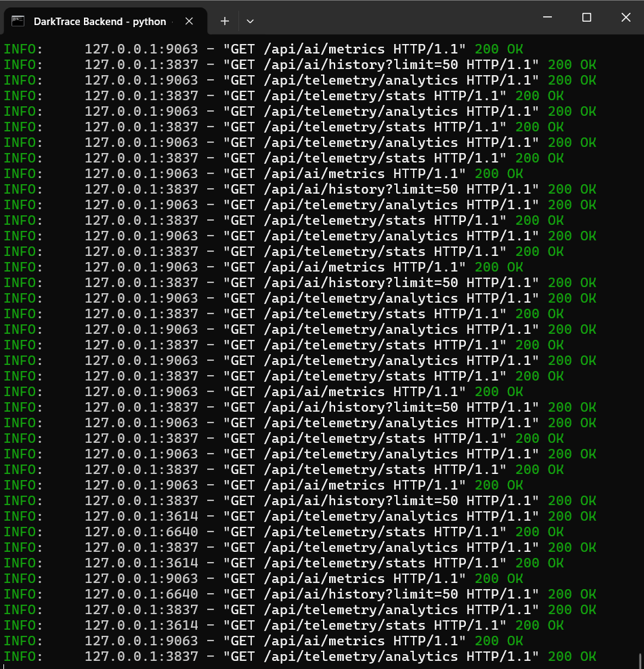Click the scrollbar thumb at window edge

click(x=640, y=660)
